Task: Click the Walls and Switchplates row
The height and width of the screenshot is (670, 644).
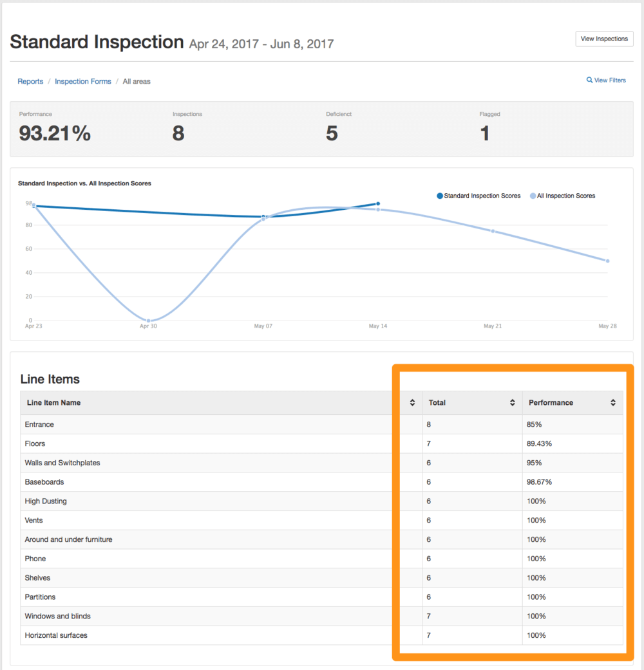Action: [62, 463]
